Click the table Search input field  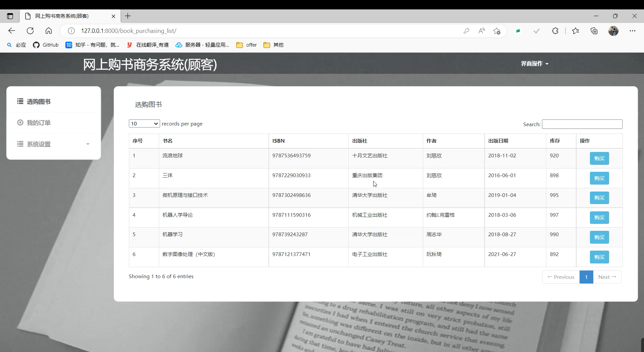(x=582, y=124)
